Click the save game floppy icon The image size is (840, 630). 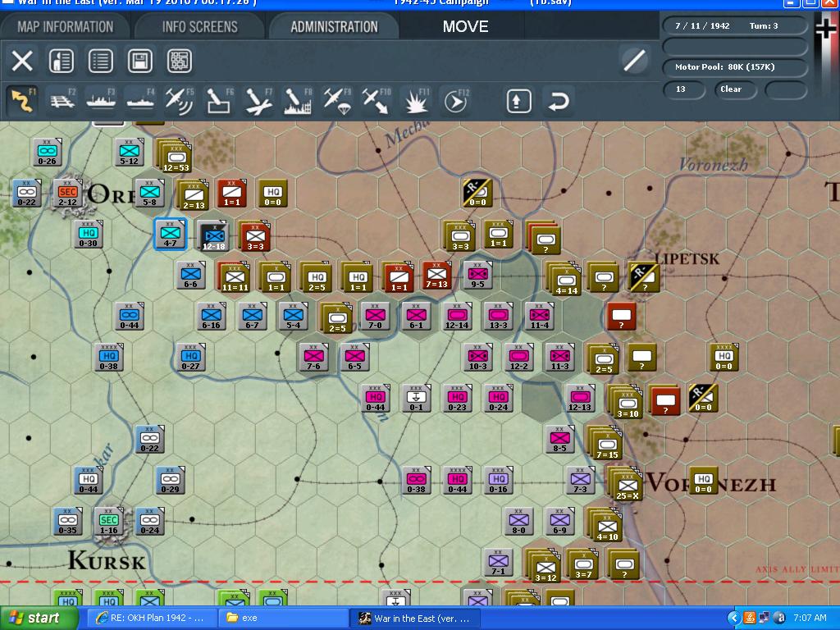click(x=139, y=61)
